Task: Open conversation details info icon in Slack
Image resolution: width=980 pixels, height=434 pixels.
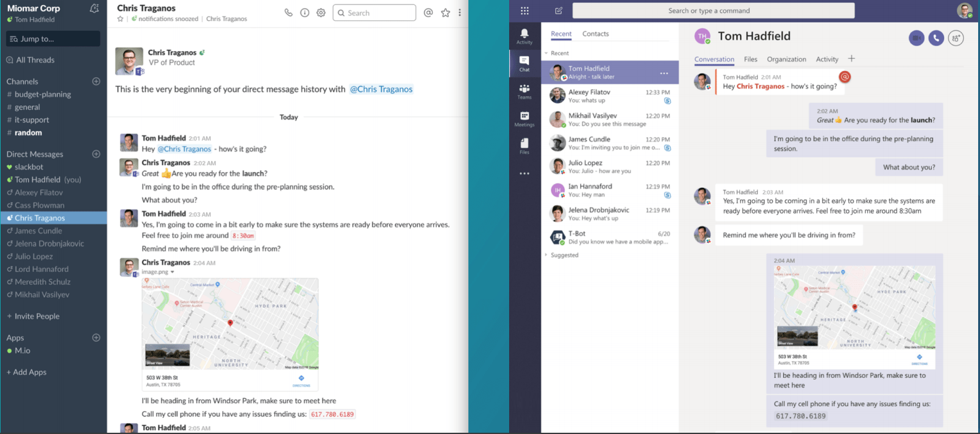Action: click(305, 12)
